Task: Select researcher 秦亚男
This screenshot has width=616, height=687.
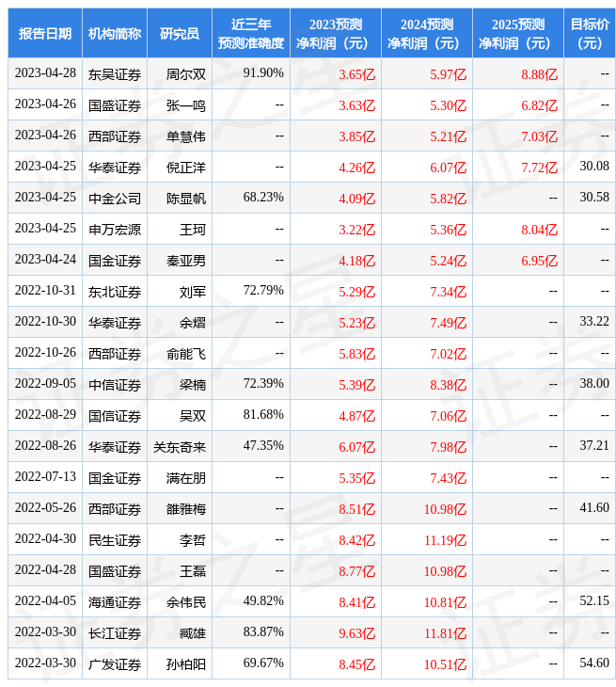Action: 186,261
